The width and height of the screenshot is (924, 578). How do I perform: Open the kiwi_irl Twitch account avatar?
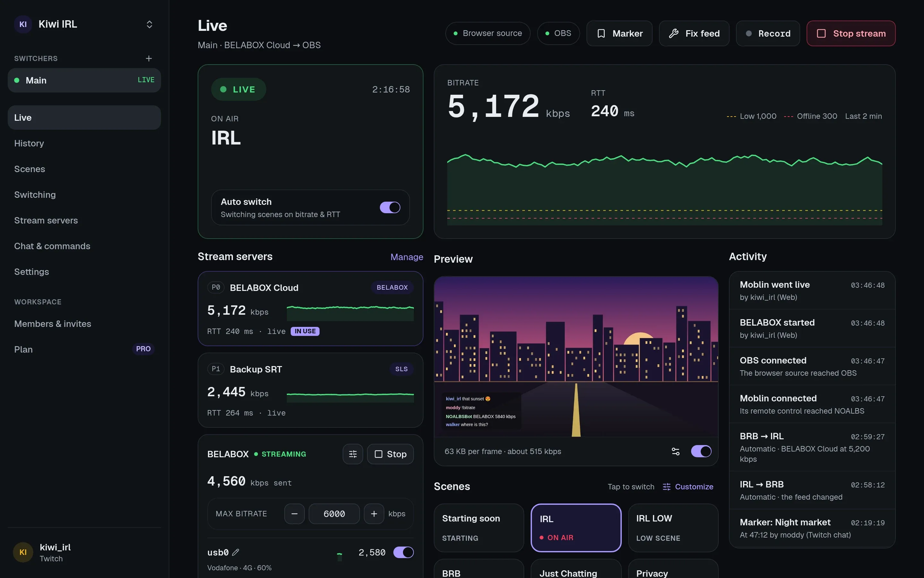click(23, 552)
